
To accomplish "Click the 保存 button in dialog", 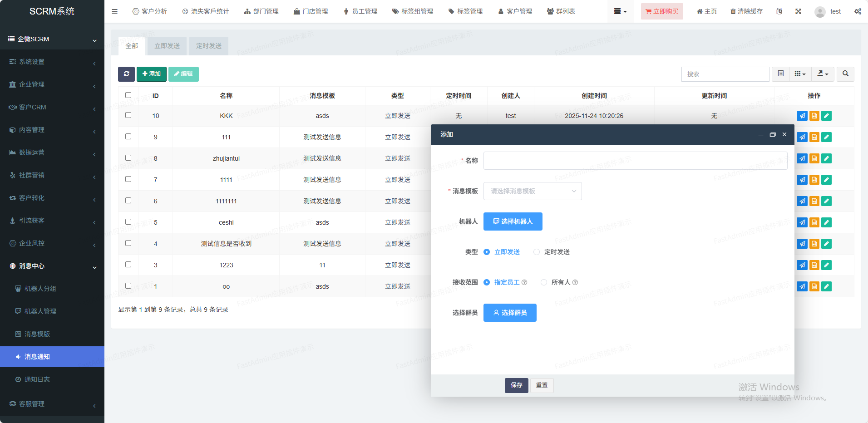I will pyautogui.click(x=516, y=385).
